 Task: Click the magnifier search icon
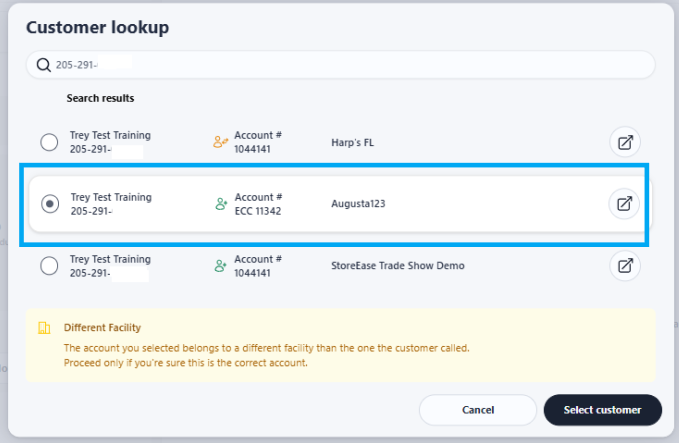click(x=43, y=65)
